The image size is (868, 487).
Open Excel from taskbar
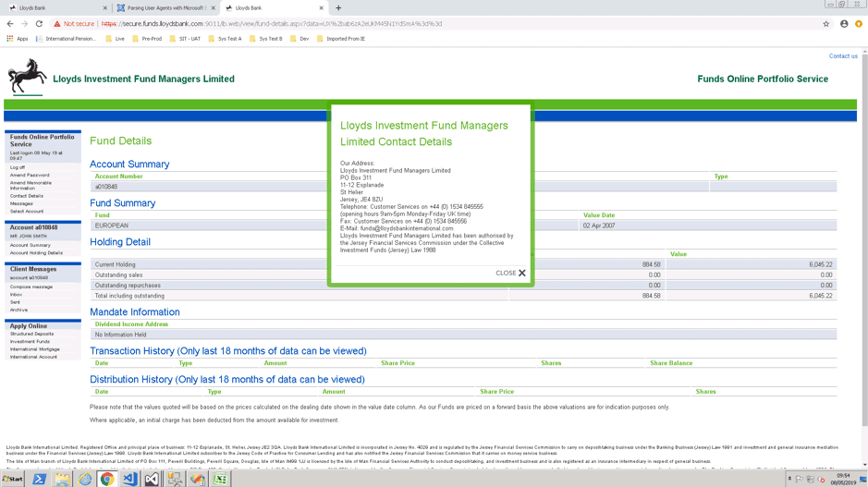click(220, 479)
